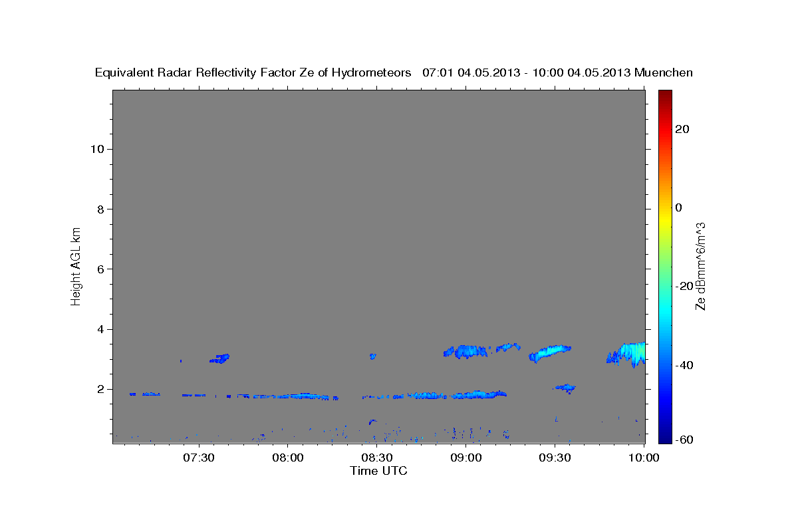Click the plot title starting 'Equivalent Radar Reflectivity Factor'

[x=394, y=72]
